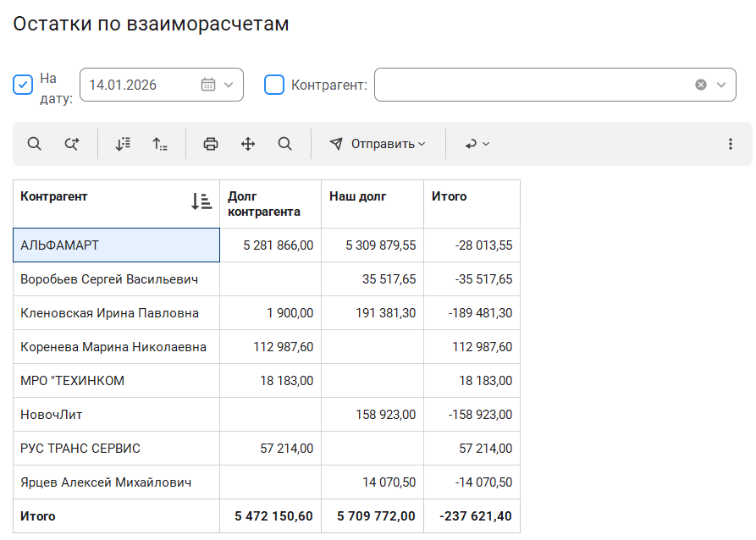
Task: Click the sort descending toolbar icon
Action: pos(123,144)
